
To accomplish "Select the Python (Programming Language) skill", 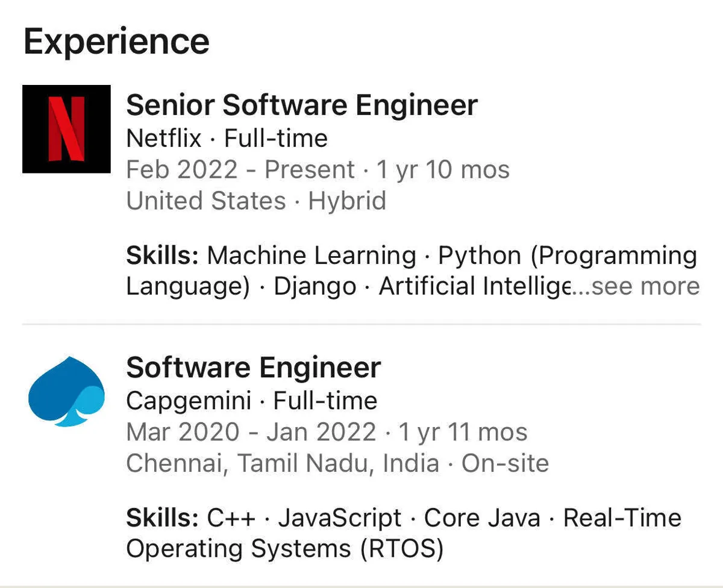I will click(566, 255).
